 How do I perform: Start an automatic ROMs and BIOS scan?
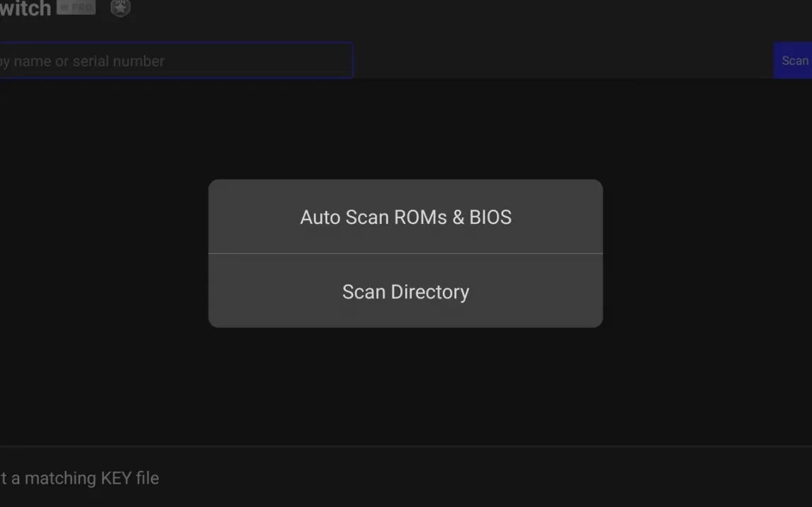point(405,217)
